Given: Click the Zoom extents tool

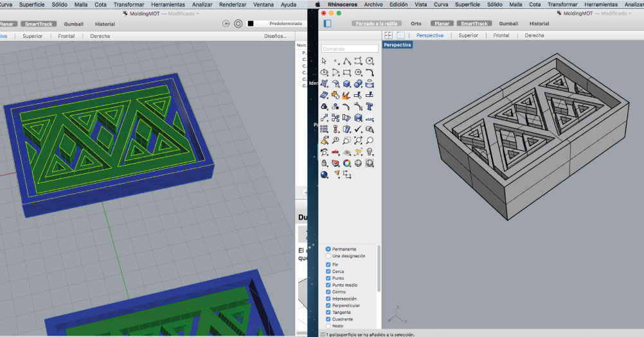Looking at the screenshot, I should pyautogui.click(x=358, y=141).
